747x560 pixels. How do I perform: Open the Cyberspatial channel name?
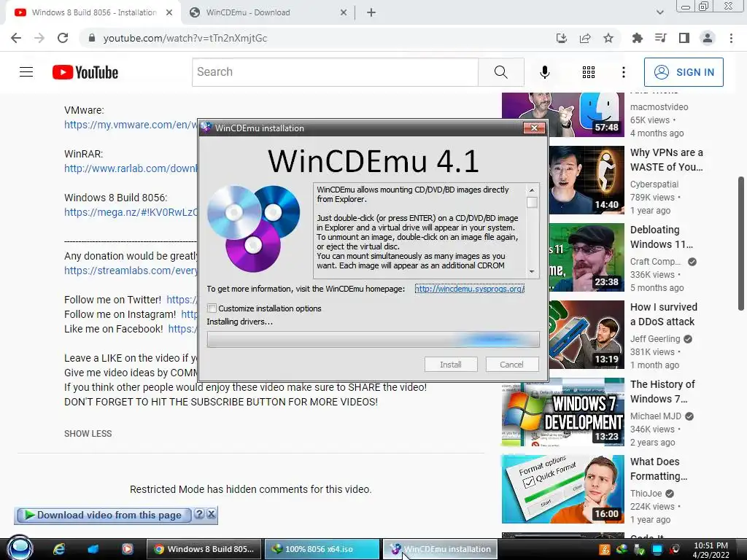click(x=654, y=184)
